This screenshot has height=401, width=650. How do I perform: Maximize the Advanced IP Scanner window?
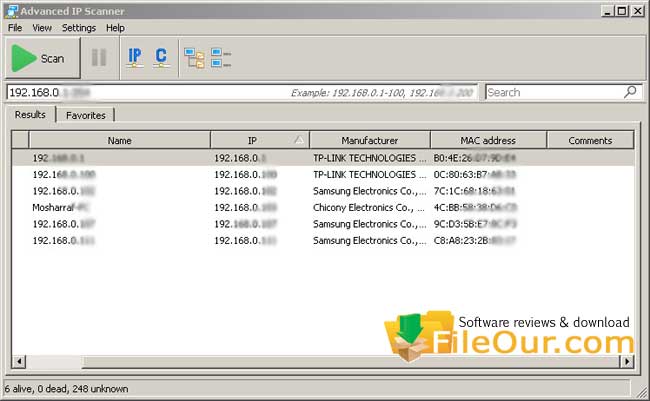622,11
